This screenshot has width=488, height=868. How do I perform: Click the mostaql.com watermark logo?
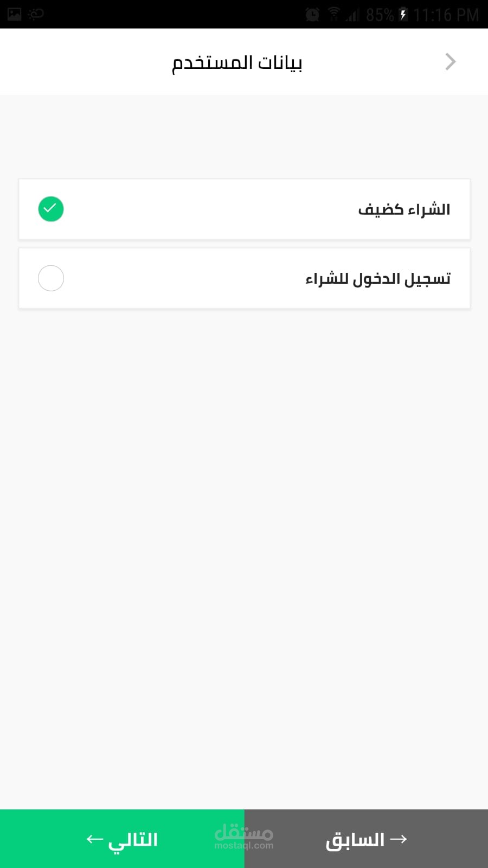(244, 837)
